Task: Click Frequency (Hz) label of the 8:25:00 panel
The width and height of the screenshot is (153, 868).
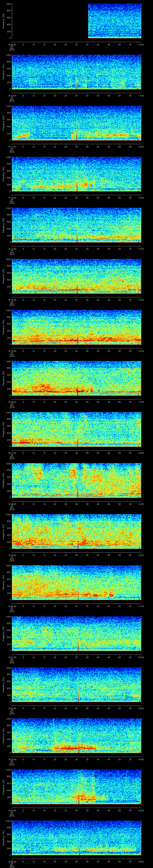Action: pos(3,838)
